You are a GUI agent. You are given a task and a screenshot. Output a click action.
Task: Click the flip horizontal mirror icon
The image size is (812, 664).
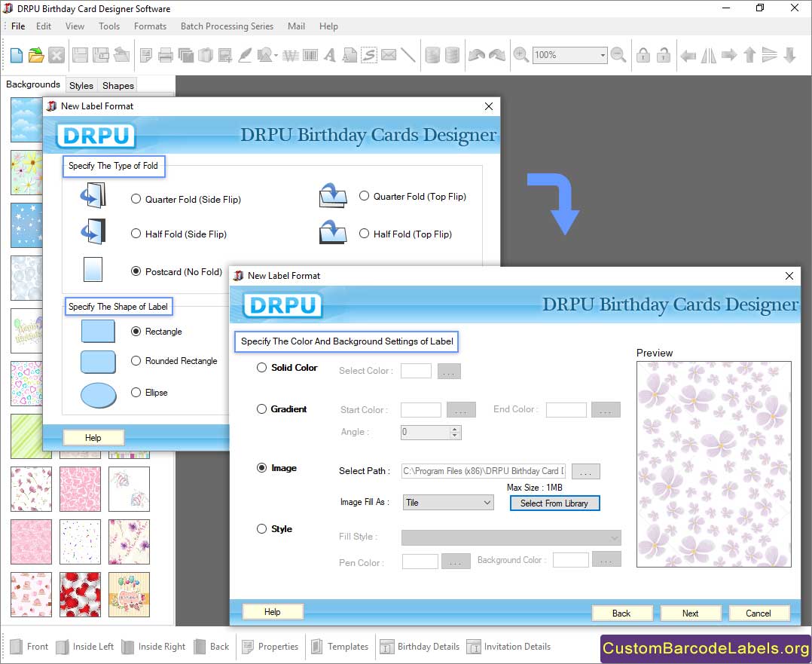708,55
